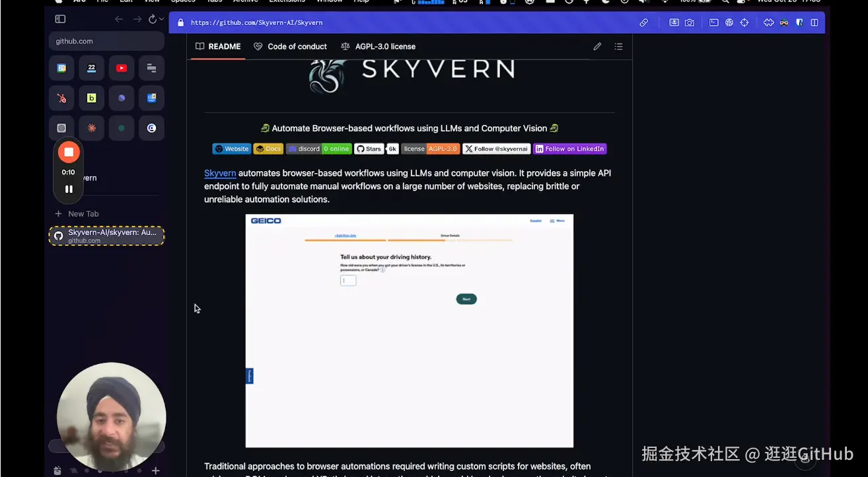
Task: Click the Skyvern GitHub URL in address bar
Action: pos(257,22)
